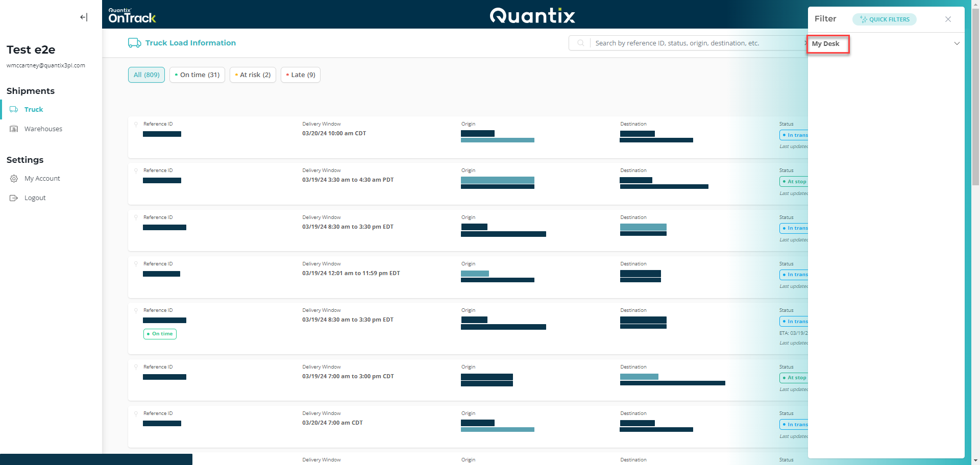Close the Filter panel

948,19
